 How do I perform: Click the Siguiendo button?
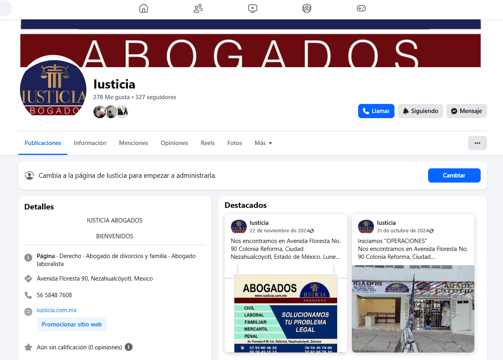420,111
